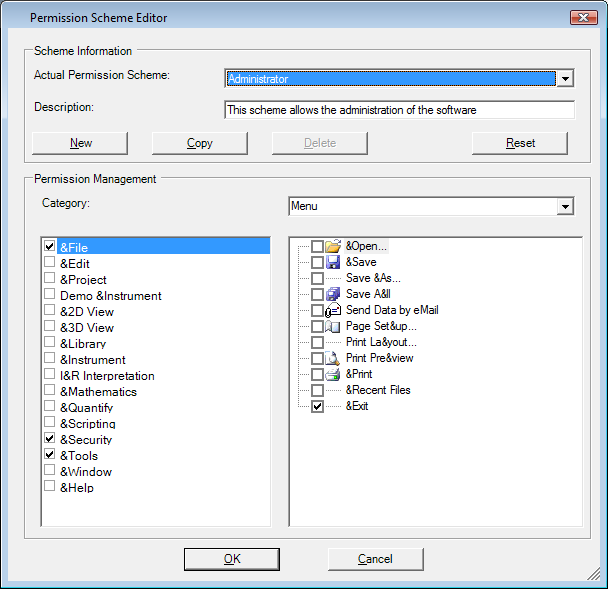Open the Actual Permission Scheme dropdown

point(565,79)
